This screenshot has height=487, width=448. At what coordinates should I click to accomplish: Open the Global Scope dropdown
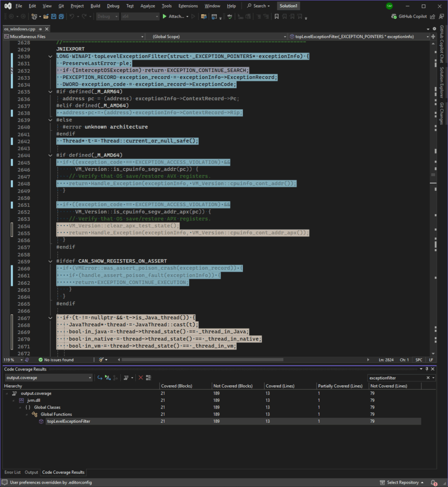click(x=219, y=37)
